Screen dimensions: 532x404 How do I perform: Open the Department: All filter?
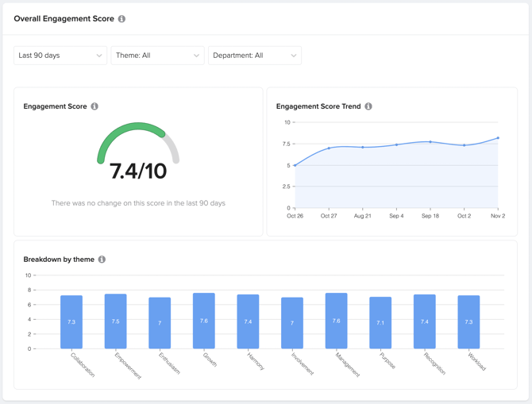(x=254, y=56)
